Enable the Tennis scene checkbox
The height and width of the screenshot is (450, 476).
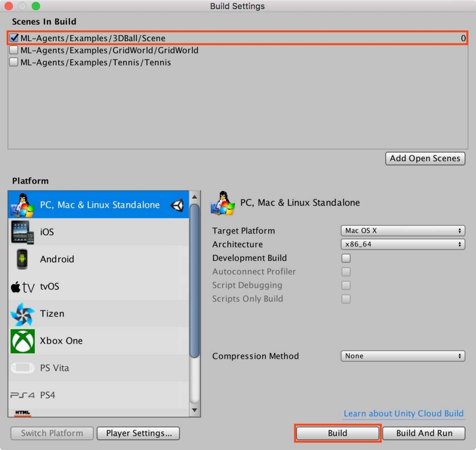tap(13, 62)
